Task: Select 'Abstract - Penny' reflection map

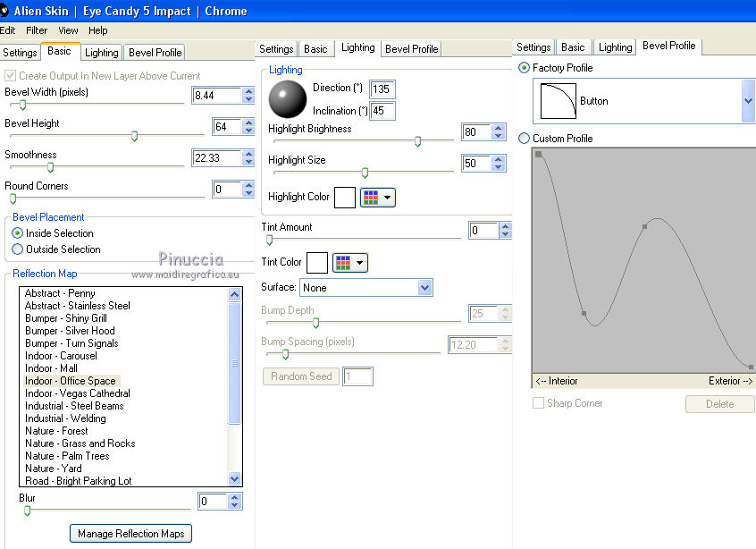Action: (x=60, y=293)
